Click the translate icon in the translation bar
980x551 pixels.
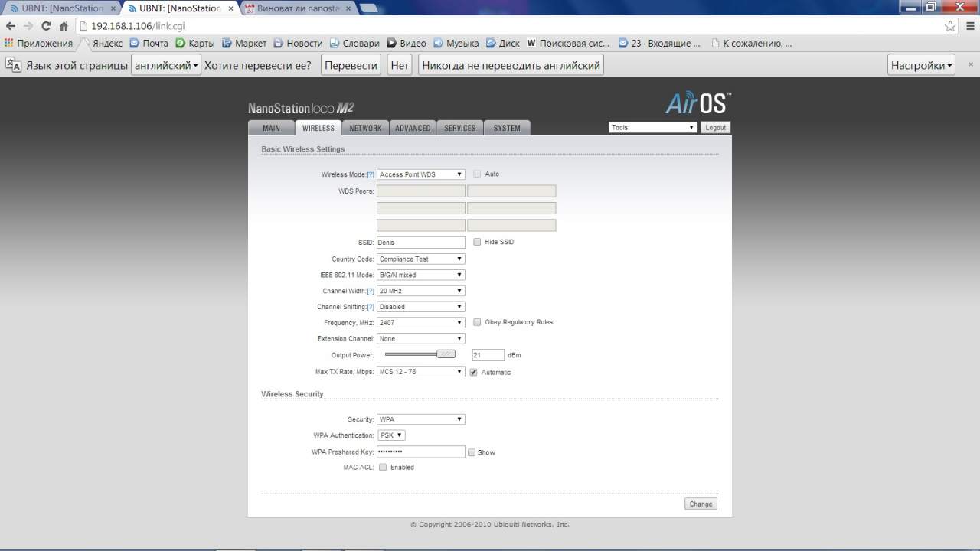click(13, 65)
